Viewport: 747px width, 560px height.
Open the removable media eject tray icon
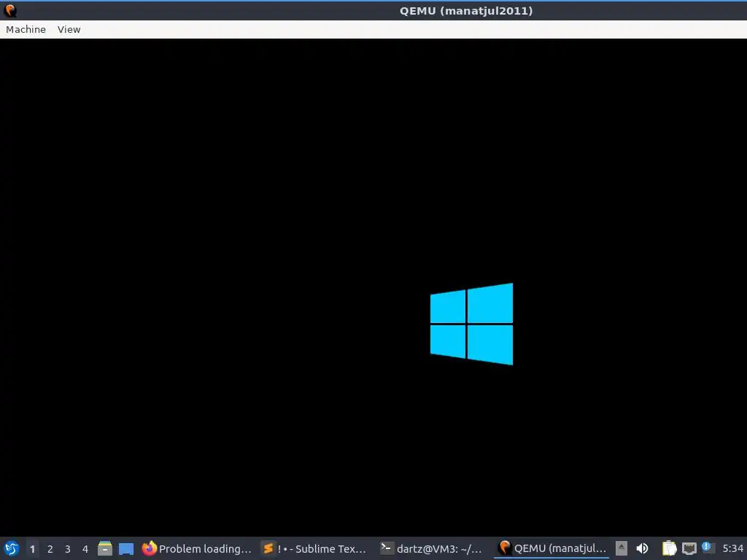622,548
